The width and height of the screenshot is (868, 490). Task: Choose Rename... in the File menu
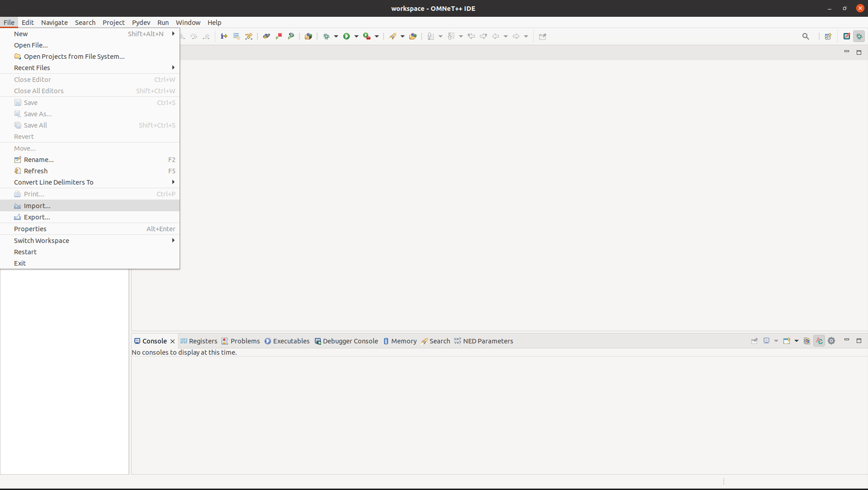(x=90, y=160)
